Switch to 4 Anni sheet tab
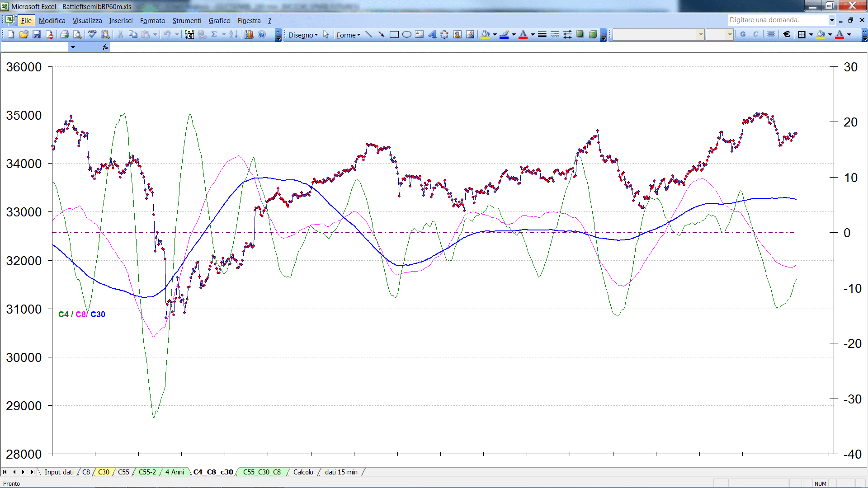The image size is (868, 488). point(175,472)
